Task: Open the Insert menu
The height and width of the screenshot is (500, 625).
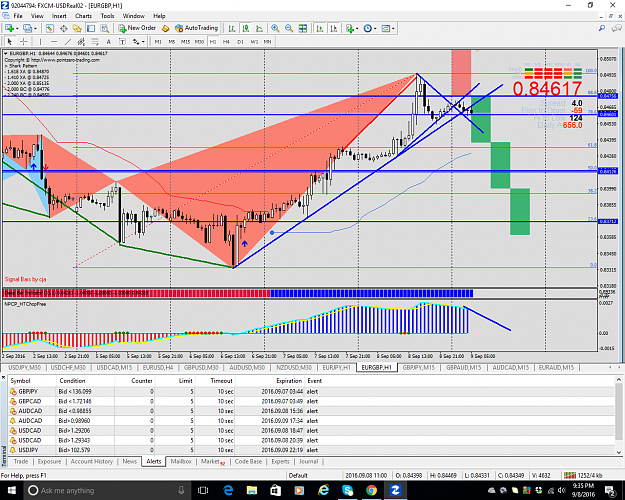Action: tap(59, 16)
